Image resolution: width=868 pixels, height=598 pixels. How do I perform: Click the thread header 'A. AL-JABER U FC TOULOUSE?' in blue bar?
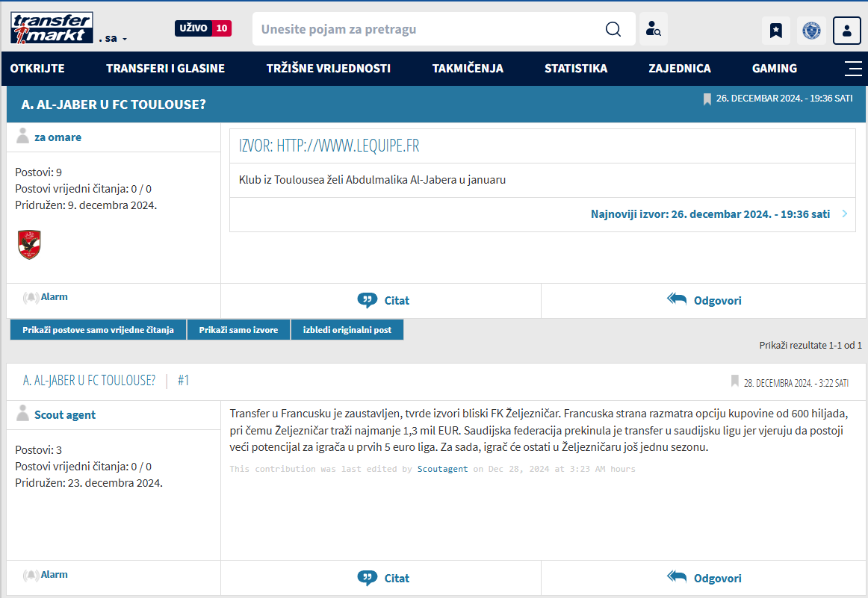pos(114,105)
